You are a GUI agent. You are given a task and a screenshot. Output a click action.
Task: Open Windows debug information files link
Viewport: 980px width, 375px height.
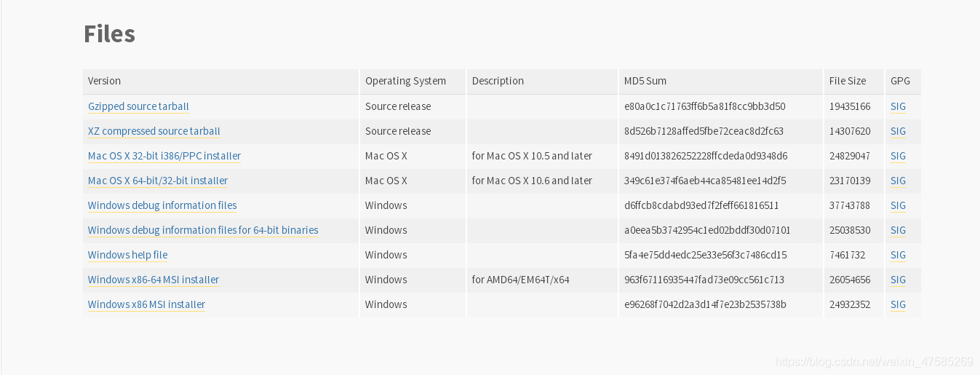[x=162, y=205]
